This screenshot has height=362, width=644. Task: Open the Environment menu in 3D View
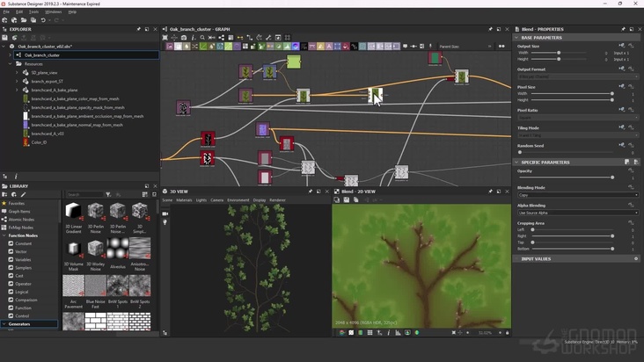(x=238, y=200)
